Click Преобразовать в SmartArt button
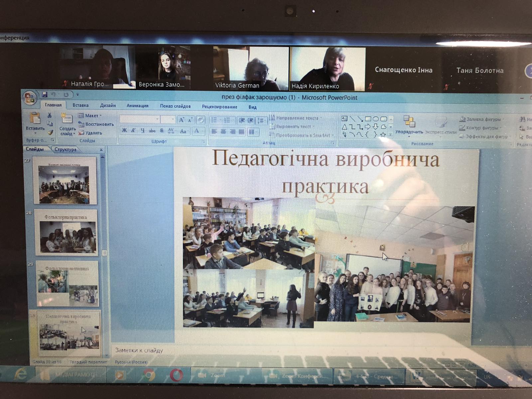The width and height of the screenshot is (532, 399). pyautogui.click(x=302, y=135)
